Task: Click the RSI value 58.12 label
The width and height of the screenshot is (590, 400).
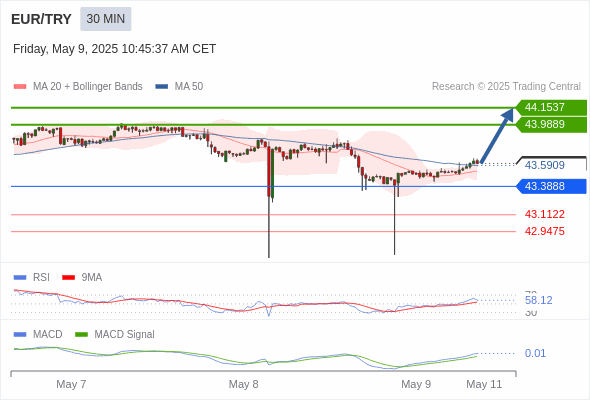Action: point(538,300)
